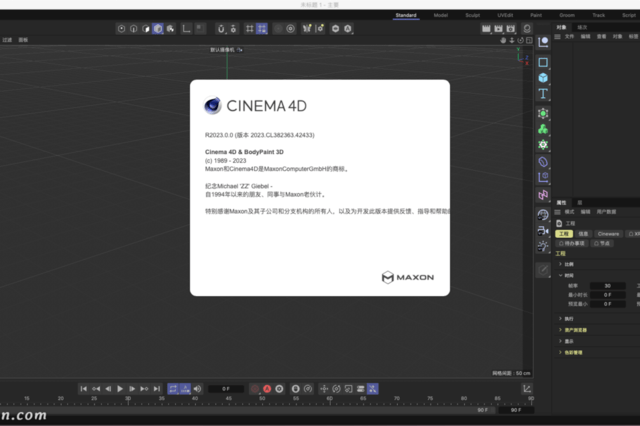Toggle the highlighted model mode cube
This screenshot has width=640, height=426.
tap(158, 29)
